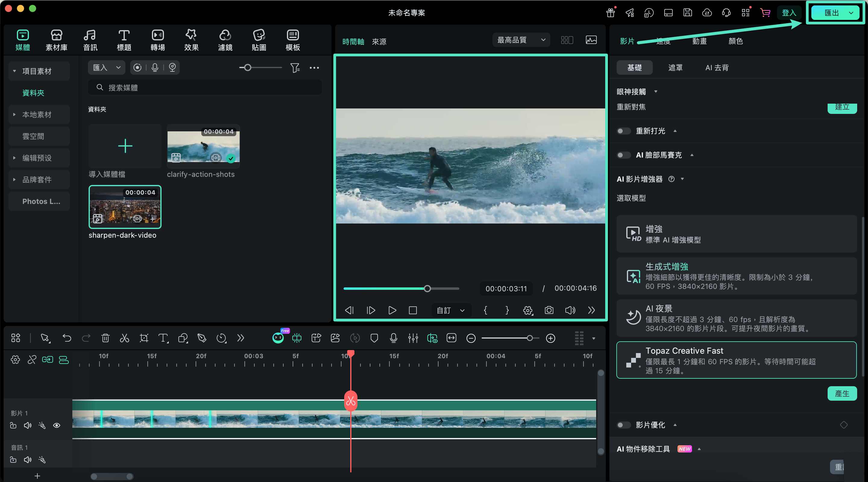Click the marker shield icon in timeline toolbar
Viewport: 868px width, 482px height.
[x=374, y=338]
